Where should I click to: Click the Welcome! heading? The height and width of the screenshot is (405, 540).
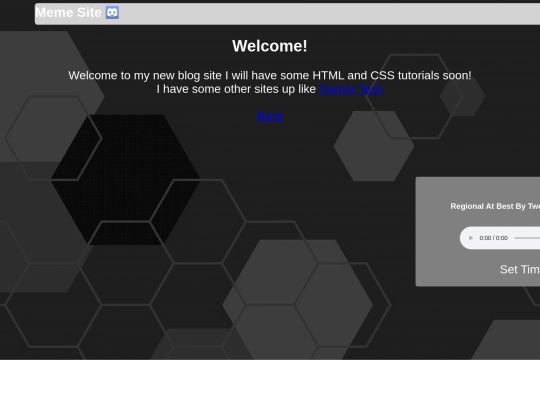(270, 46)
